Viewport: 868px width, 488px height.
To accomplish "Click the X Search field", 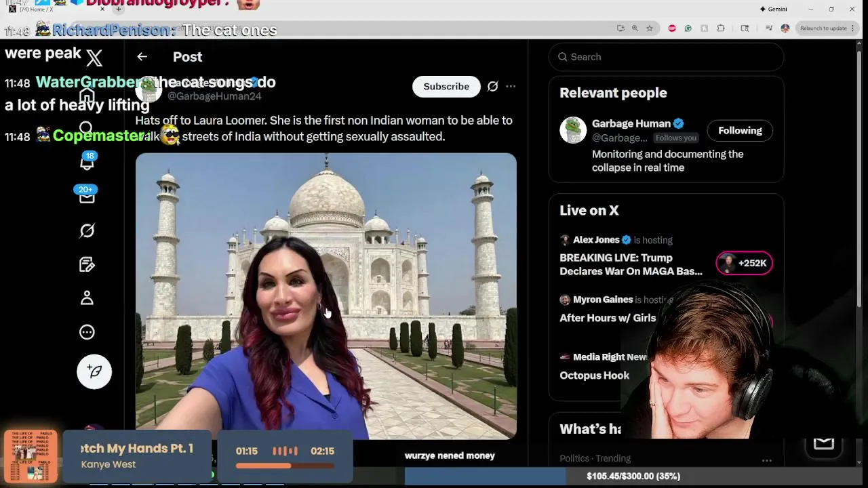I will tap(666, 57).
